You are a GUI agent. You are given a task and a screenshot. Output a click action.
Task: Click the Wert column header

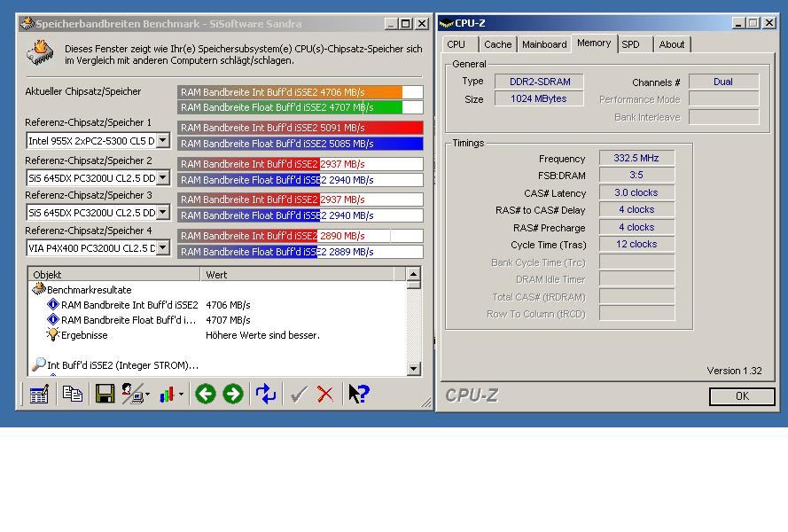[x=298, y=275]
